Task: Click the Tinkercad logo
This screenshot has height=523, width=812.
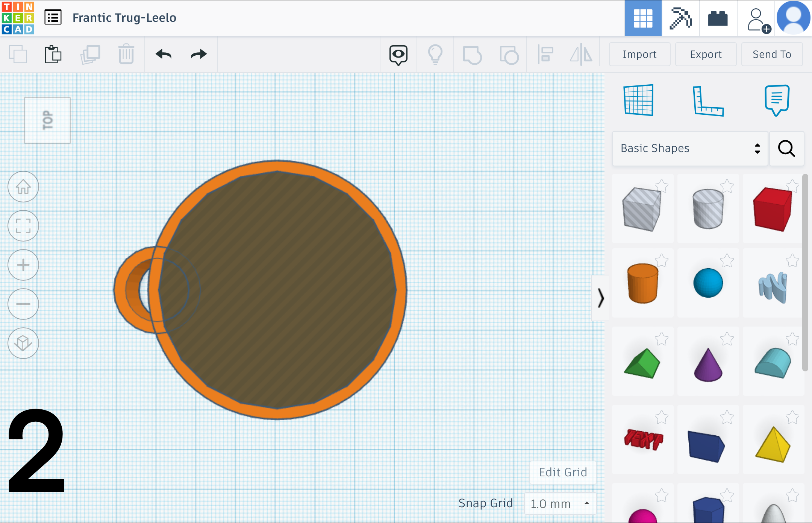Action: [x=18, y=18]
